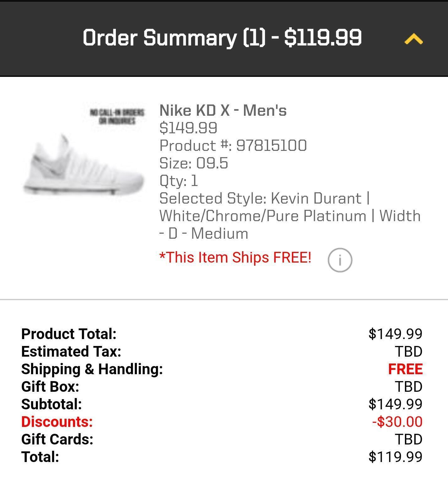Click the Estimated Tax label
Screen dimensions: 448x489
[x=71, y=352]
